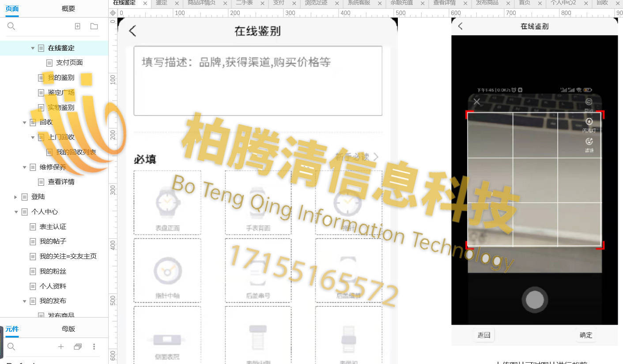
Task: Select the 我的关注=交友主页 page in tree
Action: coord(68,256)
